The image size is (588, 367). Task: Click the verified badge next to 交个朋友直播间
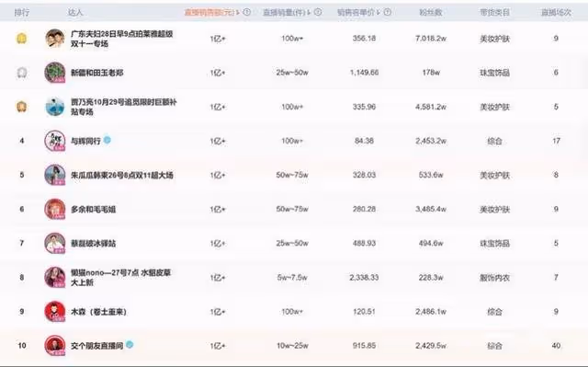pyautogui.click(x=130, y=345)
